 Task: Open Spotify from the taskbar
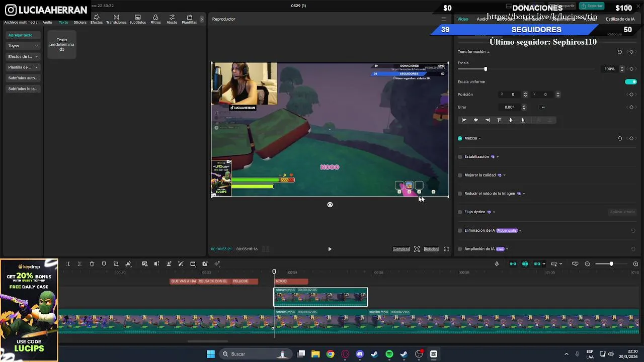[389, 354]
